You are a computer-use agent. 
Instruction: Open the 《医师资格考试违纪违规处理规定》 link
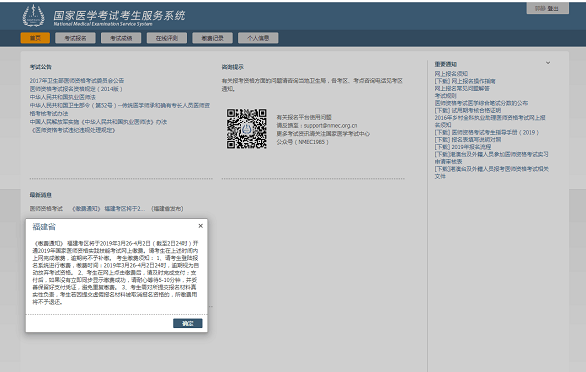(x=73, y=130)
